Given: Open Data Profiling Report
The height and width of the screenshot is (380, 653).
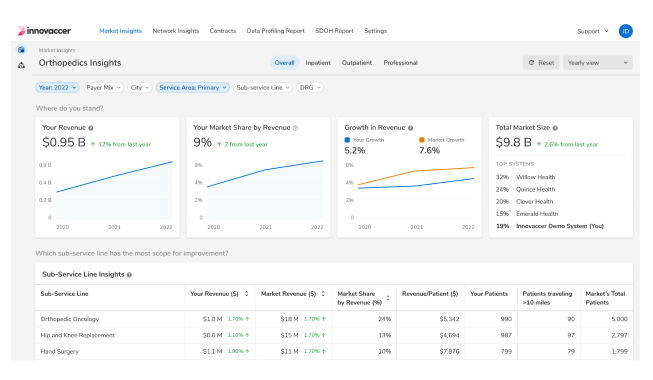Looking at the screenshot, I should tap(276, 31).
